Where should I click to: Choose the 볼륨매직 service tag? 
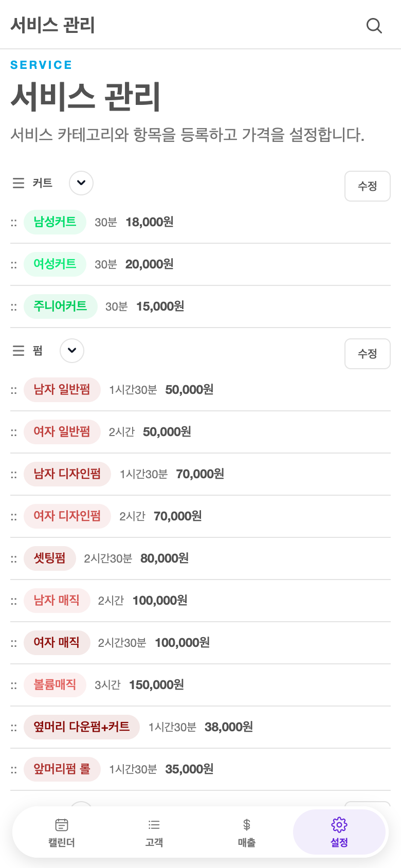(x=55, y=685)
